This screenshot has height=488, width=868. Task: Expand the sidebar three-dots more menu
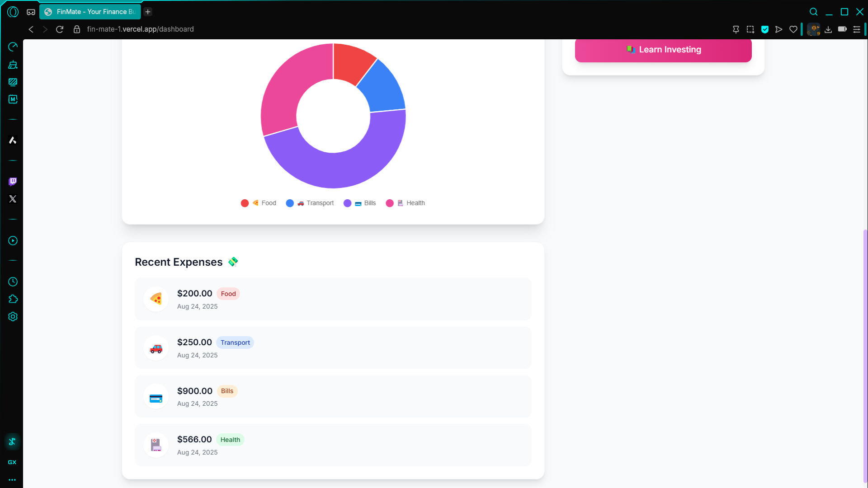(x=12, y=480)
